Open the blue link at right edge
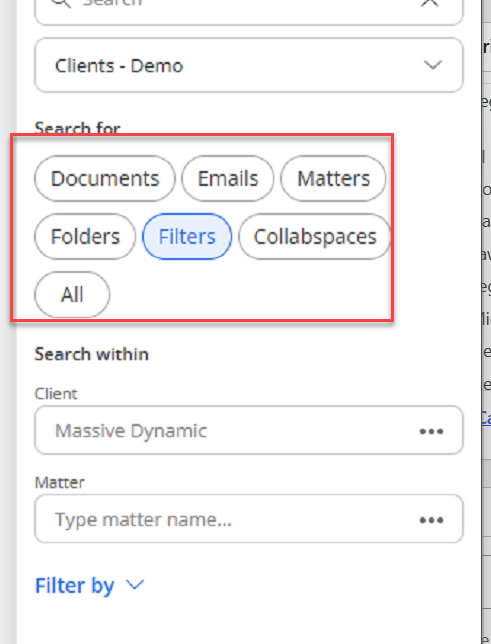This screenshot has height=644, width=491. (x=486, y=418)
